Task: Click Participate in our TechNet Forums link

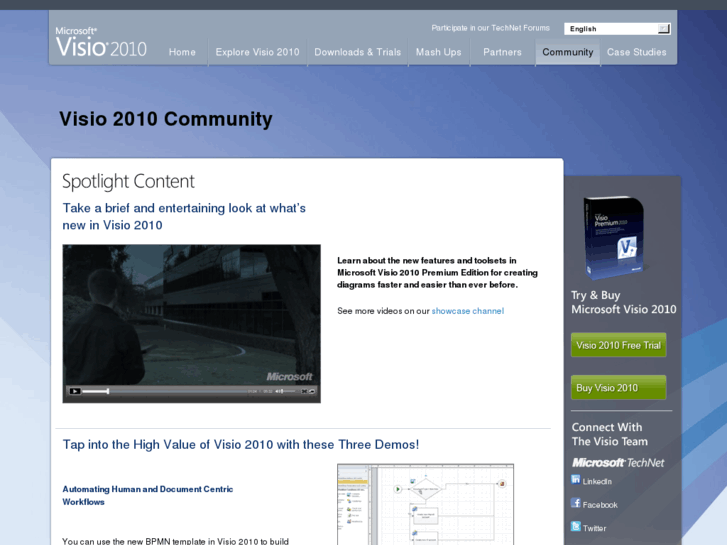Action: pos(491,28)
